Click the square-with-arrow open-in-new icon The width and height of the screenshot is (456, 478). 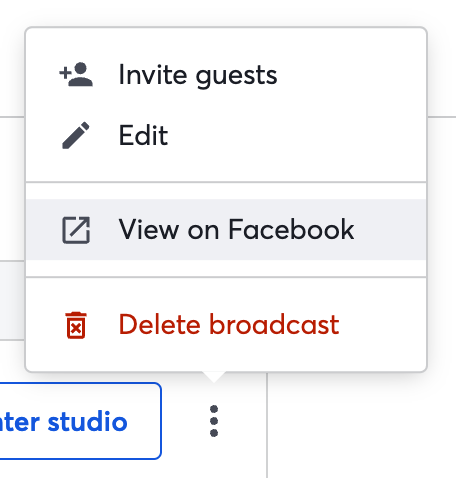76,230
